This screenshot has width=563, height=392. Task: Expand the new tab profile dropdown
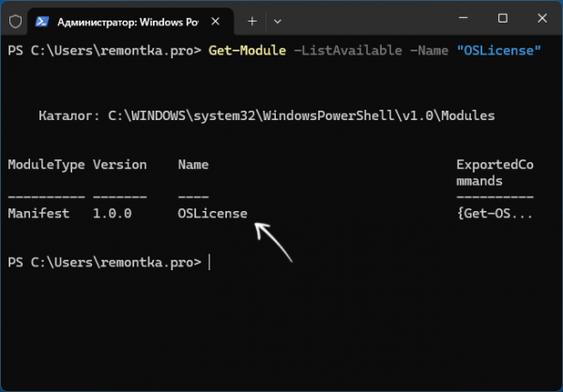point(277,22)
